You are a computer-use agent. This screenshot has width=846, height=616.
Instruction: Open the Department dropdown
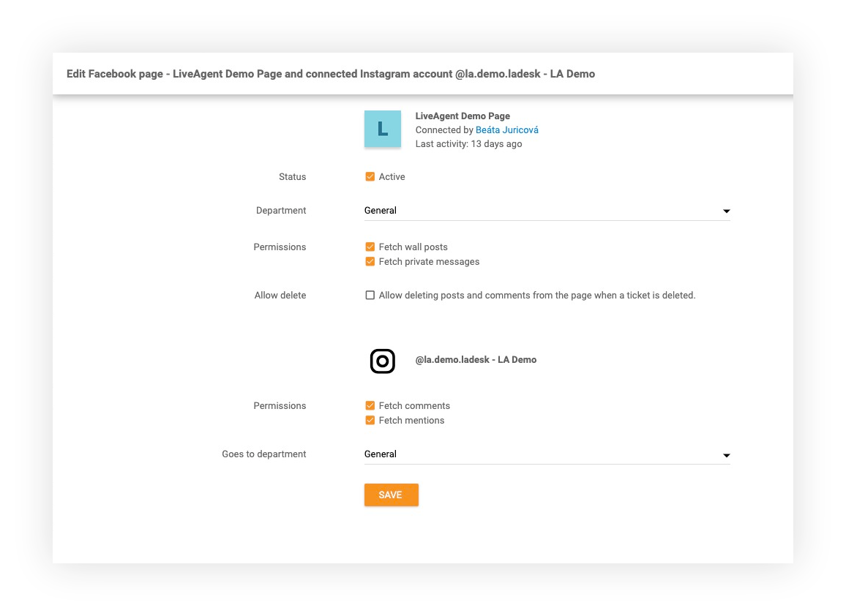(547, 211)
